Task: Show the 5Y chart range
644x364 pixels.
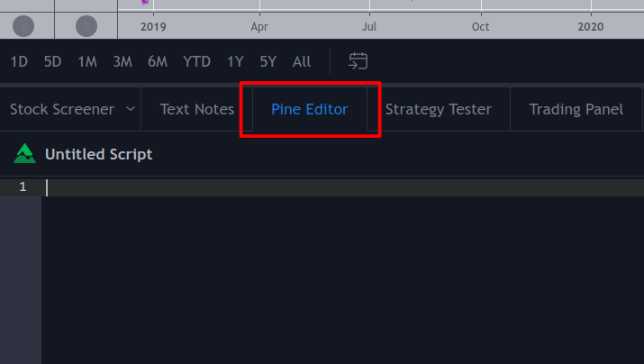Action: click(x=268, y=61)
